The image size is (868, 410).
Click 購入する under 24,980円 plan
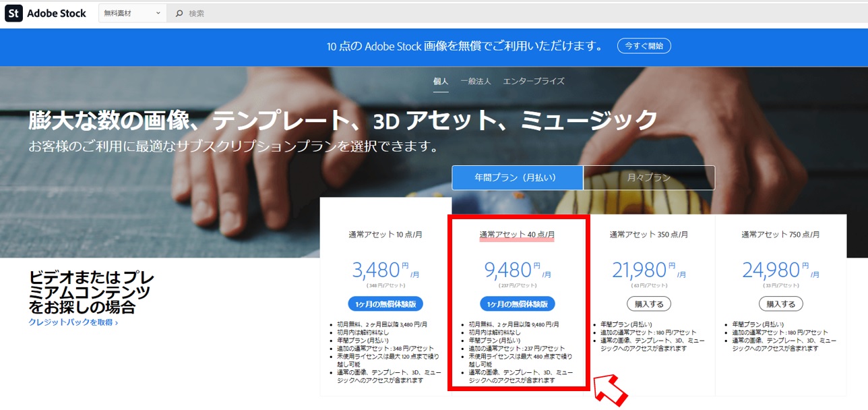click(x=780, y=304)
